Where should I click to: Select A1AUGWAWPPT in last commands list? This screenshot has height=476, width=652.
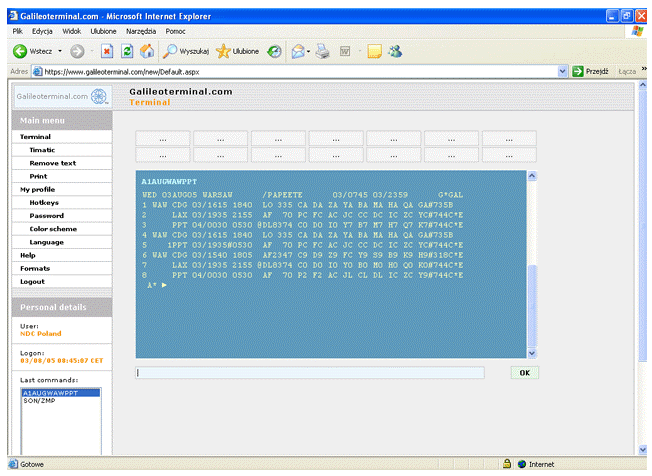click(x=61, y=393)
